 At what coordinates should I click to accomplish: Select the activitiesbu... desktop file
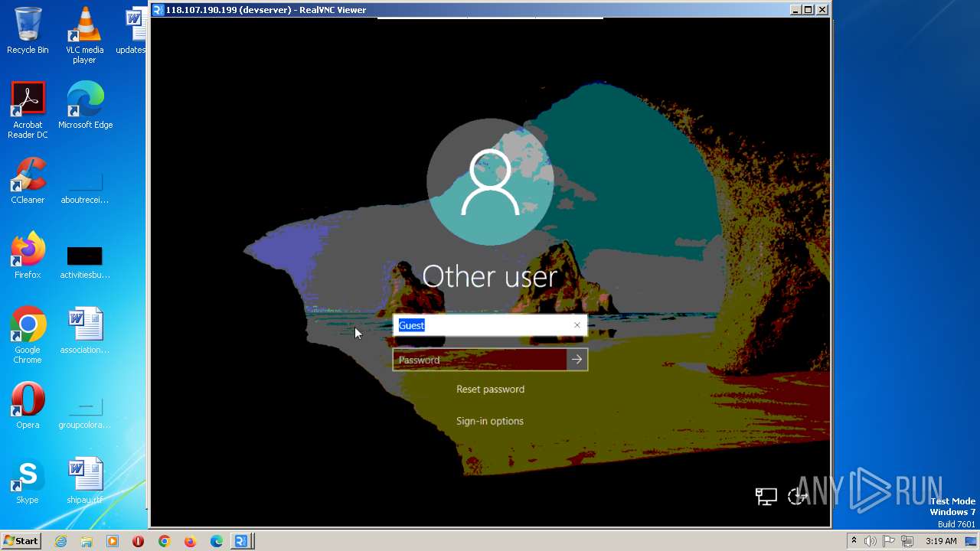[x=84, y=263]
